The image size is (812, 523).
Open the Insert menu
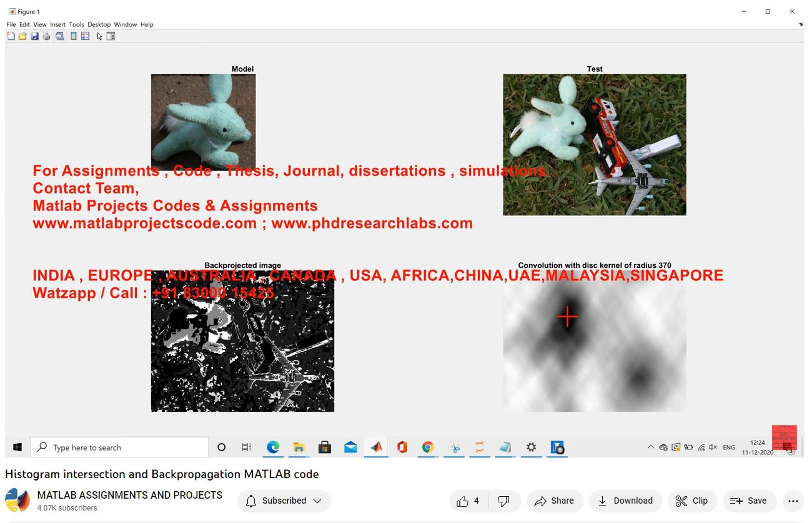57,24
